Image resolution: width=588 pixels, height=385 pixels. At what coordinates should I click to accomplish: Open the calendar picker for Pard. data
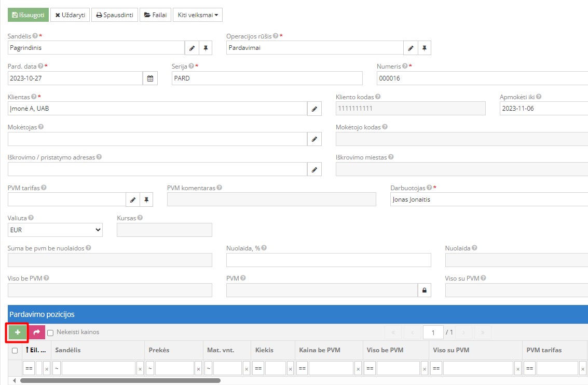click(150, 78)
